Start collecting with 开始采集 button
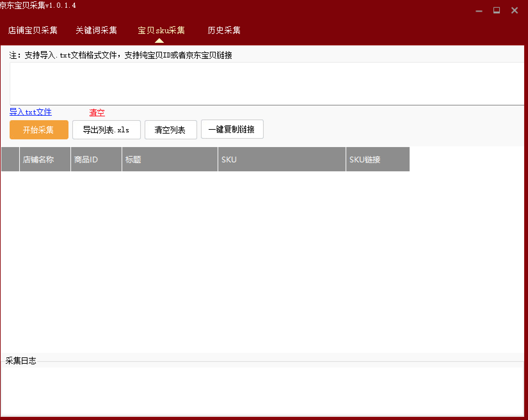Screen dimensions: 528x420 click(x=39, y=130)
